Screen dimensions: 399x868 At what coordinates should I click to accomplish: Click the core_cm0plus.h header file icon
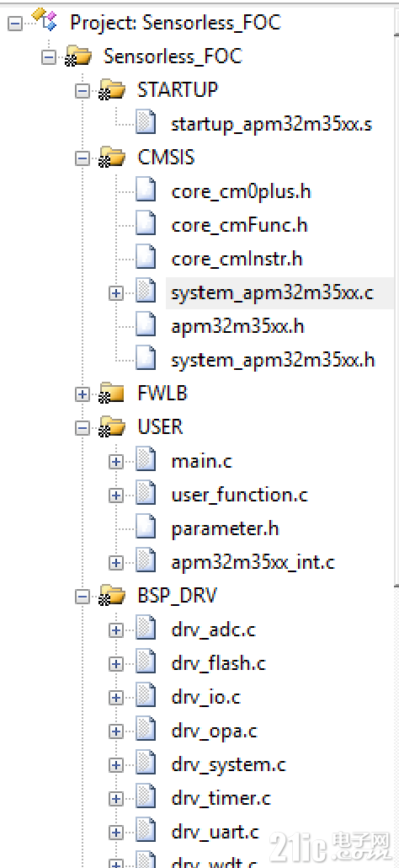(x=146, y=190)
